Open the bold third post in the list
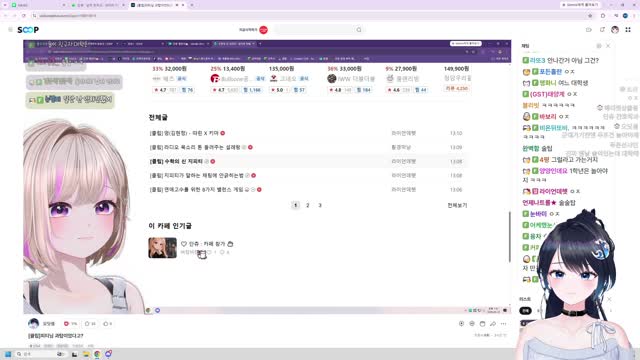 click(176, 162)
